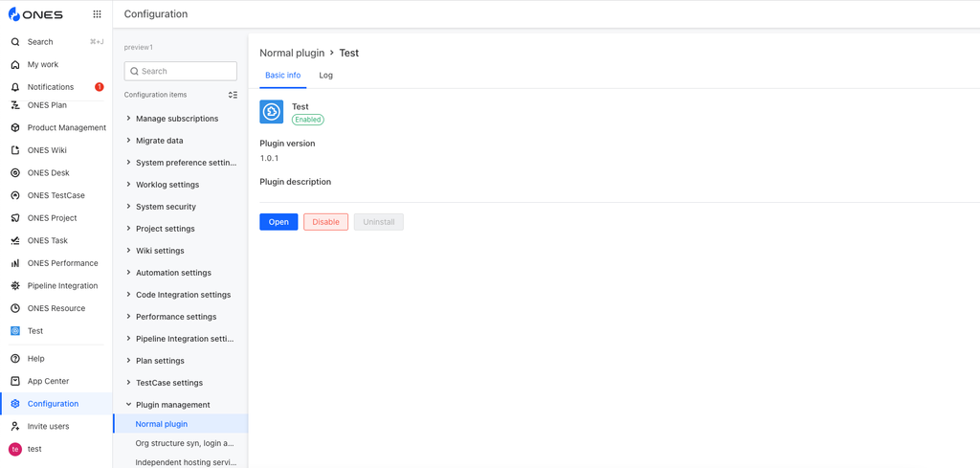The width and height of the screenshot is (980, 468).
Task: Click the Enabled status badge
Action: click(307, 120)
